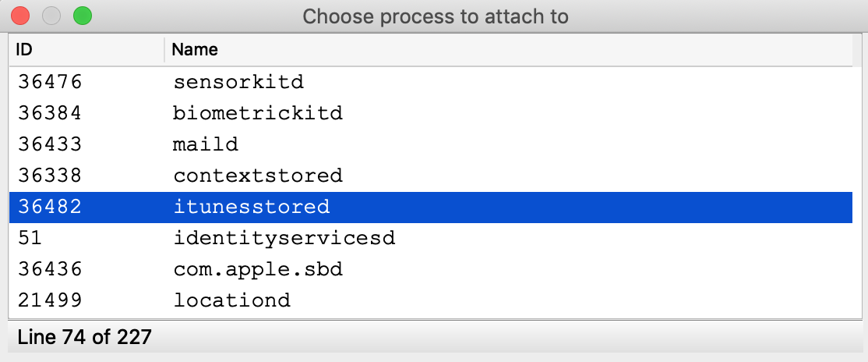Click the "Line 74 of 227" status bar
Image resolution: width=868 pixels, height=362 pixels.
tap(84, 338)
